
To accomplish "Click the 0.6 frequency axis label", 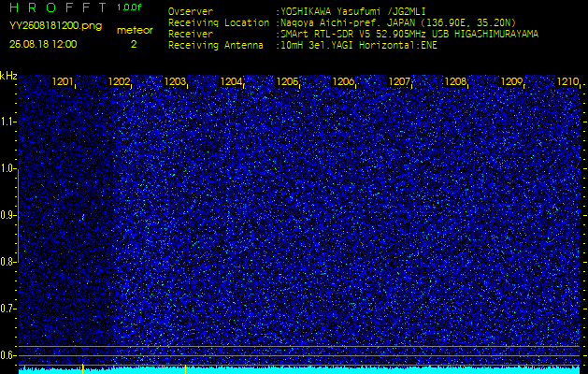I will (7, 355).
